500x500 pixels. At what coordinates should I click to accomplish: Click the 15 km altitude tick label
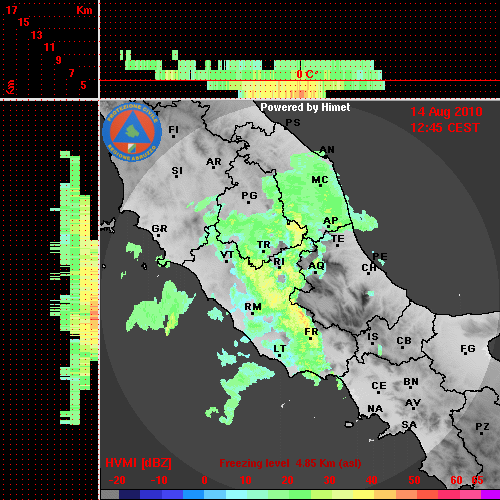coord(24,22)
